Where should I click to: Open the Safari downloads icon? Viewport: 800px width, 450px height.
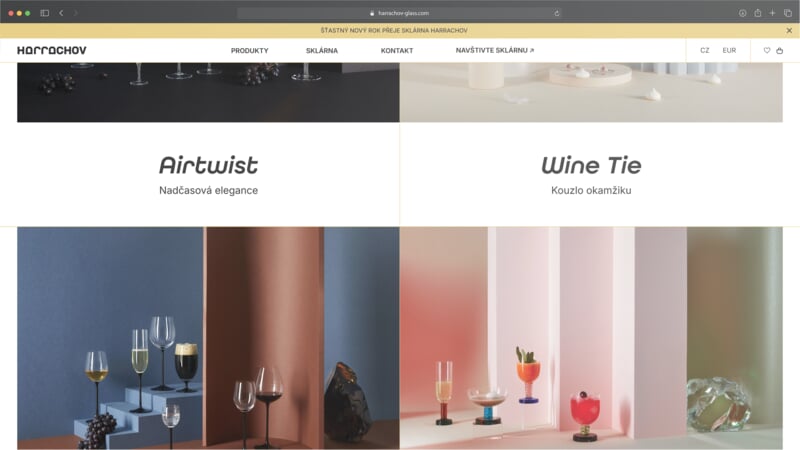(x=742, y=13)
